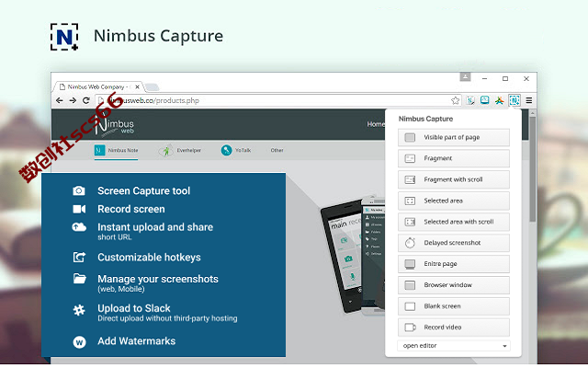Click the phone mockup image
Image resolution: width=588 pixels, height=368 pixels.
tap(353, 256)
